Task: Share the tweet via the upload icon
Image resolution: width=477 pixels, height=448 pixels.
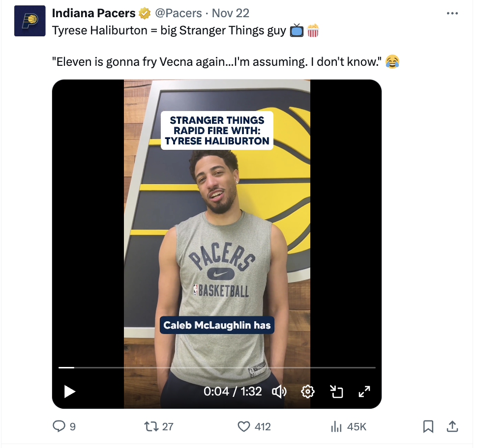Action: 452,427
